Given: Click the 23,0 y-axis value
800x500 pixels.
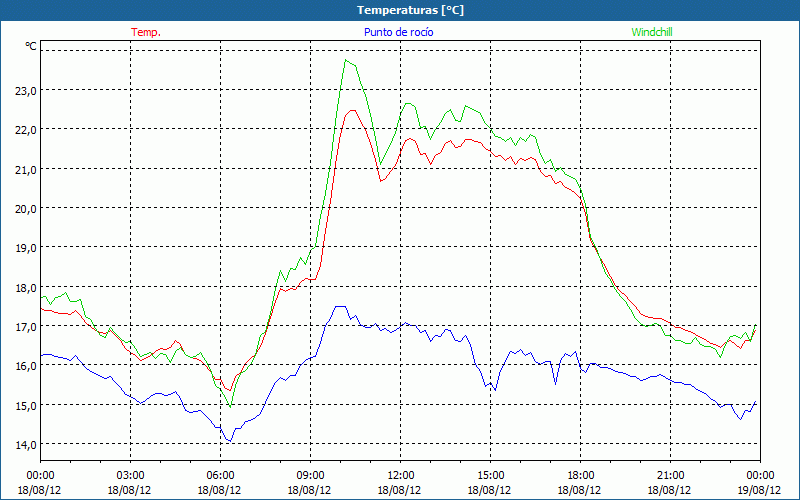Looking at the screenshot, I should (x=26, y=91).
